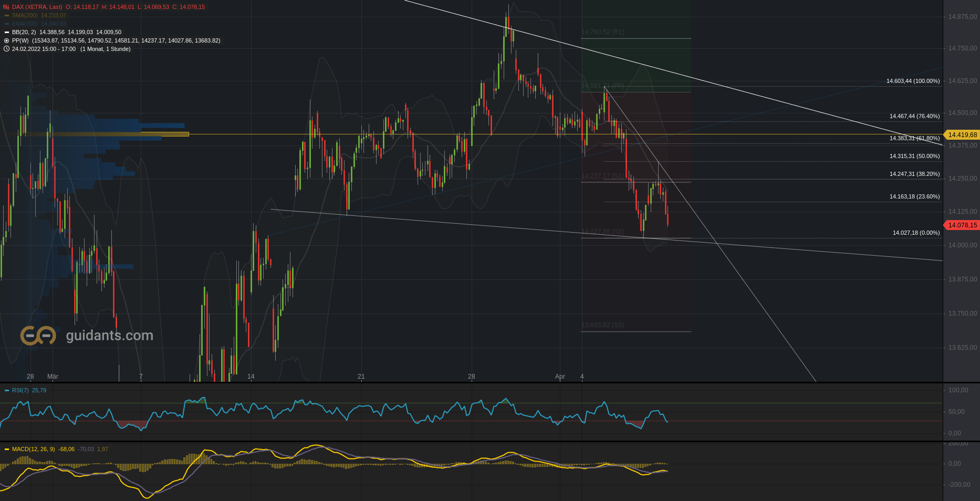Select the SMA(200) indicator label
Image resolution: width=980 pixels, height=501 pixels.
25,15
